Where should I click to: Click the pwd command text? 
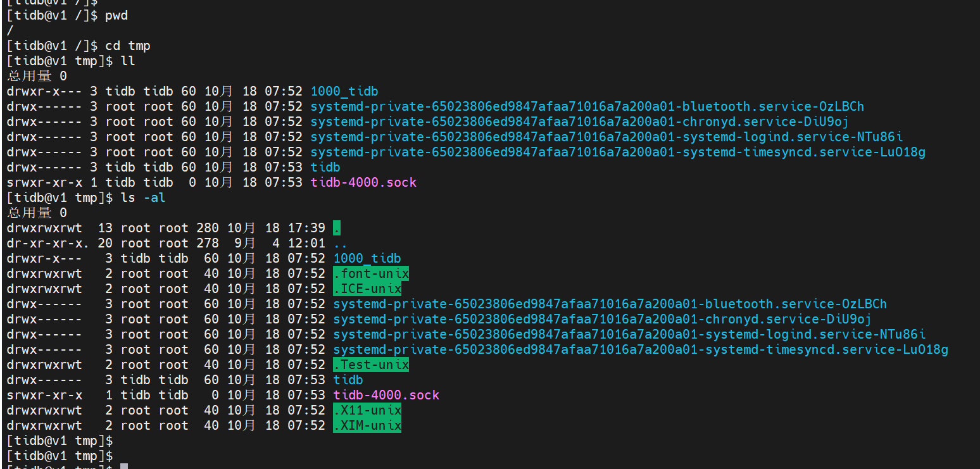click(x=116, y=15)
